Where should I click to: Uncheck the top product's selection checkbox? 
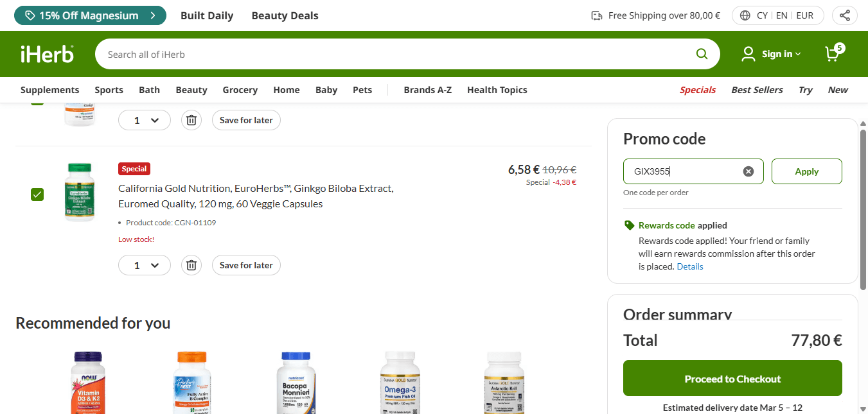pos(37,103)
